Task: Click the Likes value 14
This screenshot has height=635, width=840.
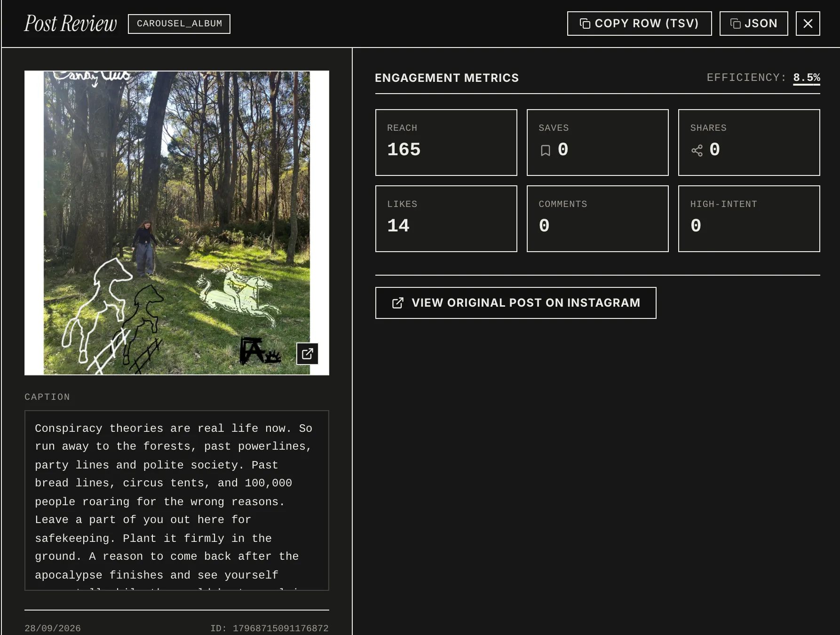Action: coord(398,226)
